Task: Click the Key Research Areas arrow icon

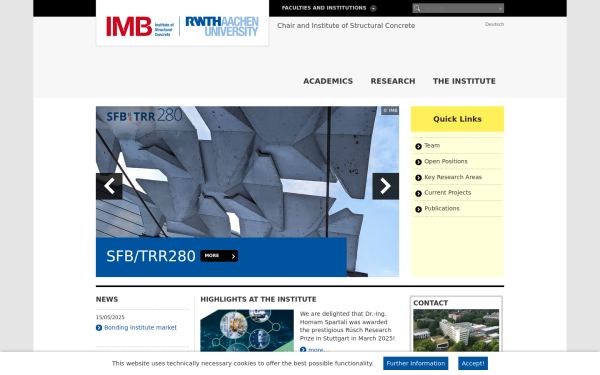Action: 418,178
